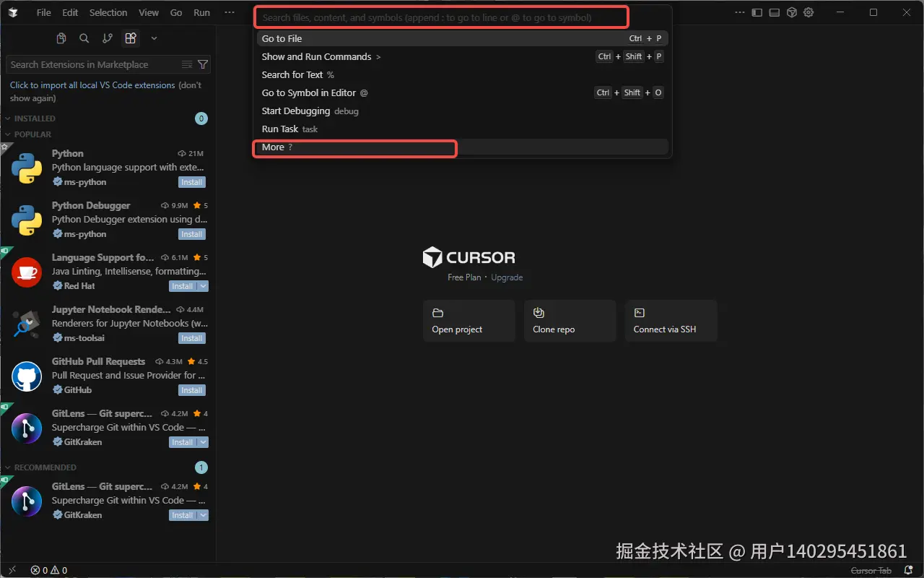Select Start Debugging option
Viewport: 924px width, 578px height.
click(463, 111)
